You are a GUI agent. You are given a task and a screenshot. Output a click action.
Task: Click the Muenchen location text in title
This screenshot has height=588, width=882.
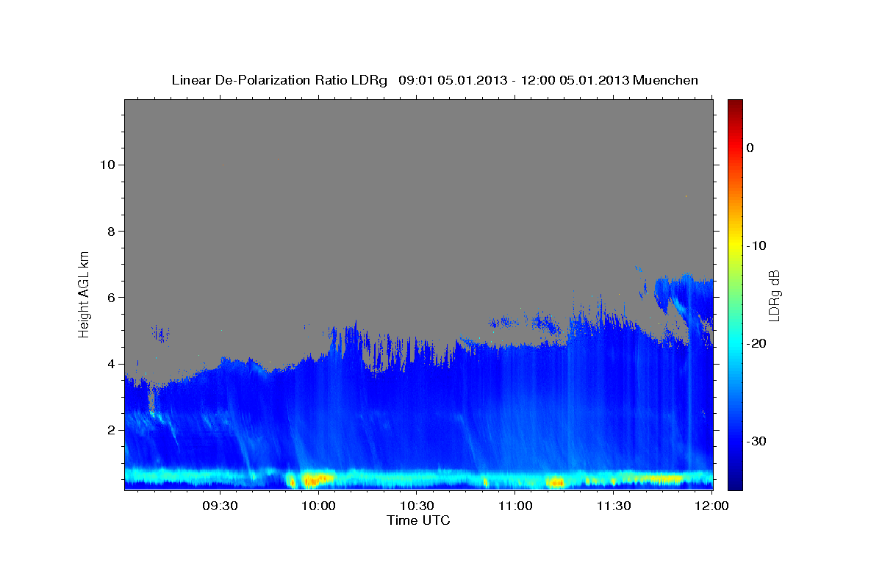(x=666, y=80)
